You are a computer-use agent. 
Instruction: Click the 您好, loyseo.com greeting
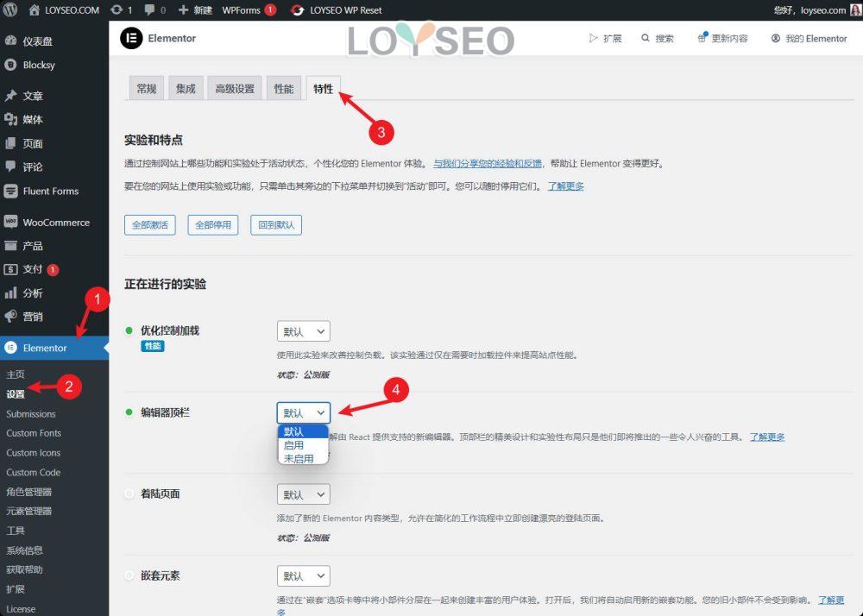click(x=810, y=9)
